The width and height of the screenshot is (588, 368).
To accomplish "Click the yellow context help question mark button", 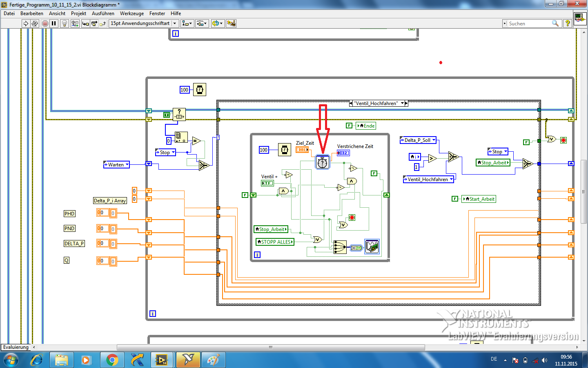I will pyautogui.click(x=567, y=24).
